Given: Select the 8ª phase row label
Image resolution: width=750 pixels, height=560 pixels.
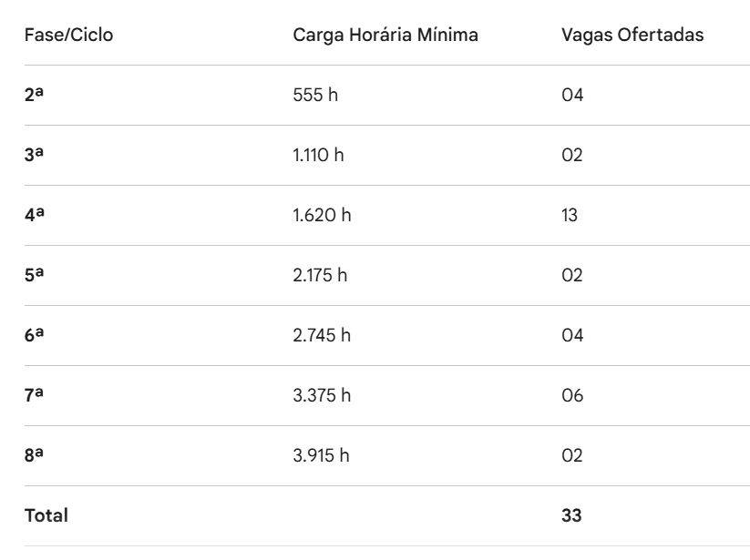Looking at the screenshot, I should (35, 455).
